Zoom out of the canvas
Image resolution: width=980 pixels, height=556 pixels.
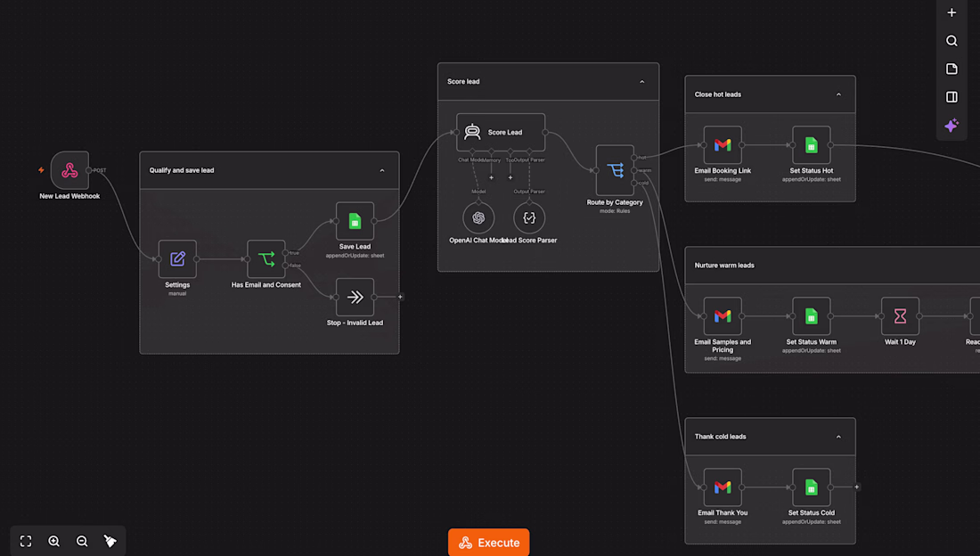[x=82, y=541]
